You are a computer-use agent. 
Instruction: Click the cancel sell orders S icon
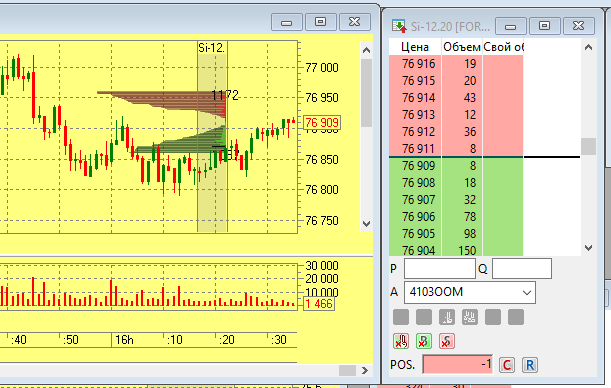click(x=447, y=341)
